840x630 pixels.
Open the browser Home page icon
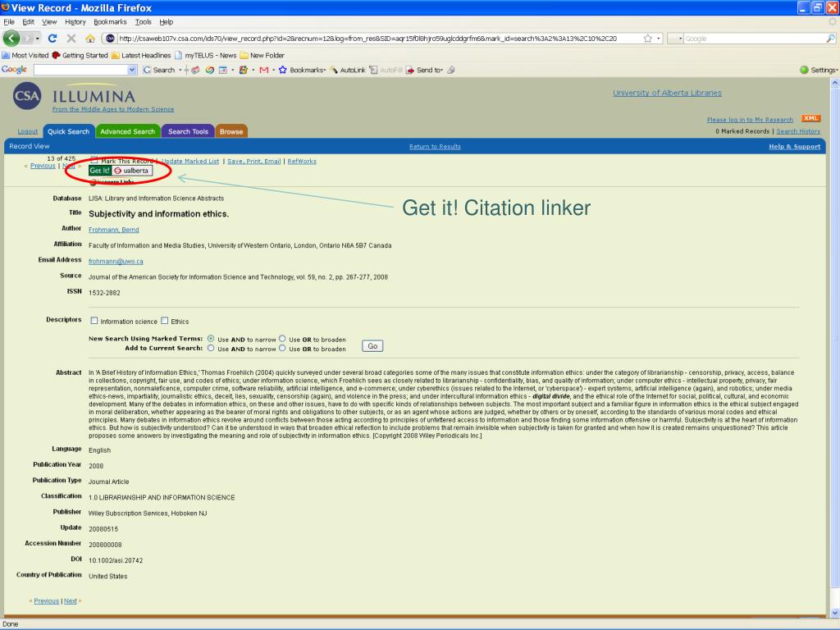tap(90, 39)
